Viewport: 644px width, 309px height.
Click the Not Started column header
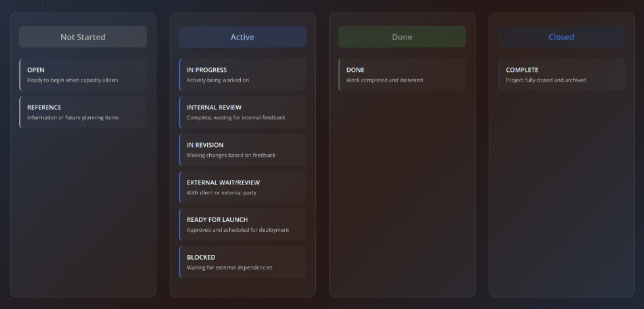point(83,37)
